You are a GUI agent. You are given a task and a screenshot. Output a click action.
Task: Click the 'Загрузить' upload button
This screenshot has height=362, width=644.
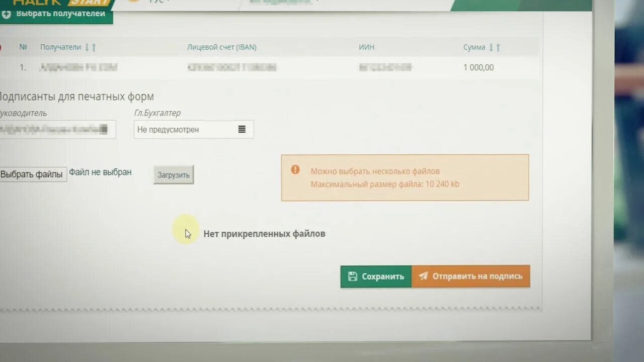(174, 175)
